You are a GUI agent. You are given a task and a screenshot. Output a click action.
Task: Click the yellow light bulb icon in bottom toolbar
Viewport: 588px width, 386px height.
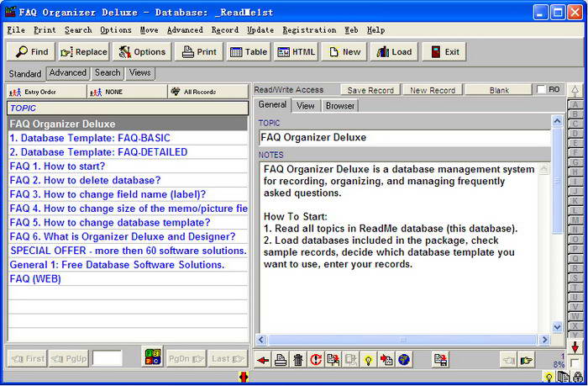pos(369,361)
